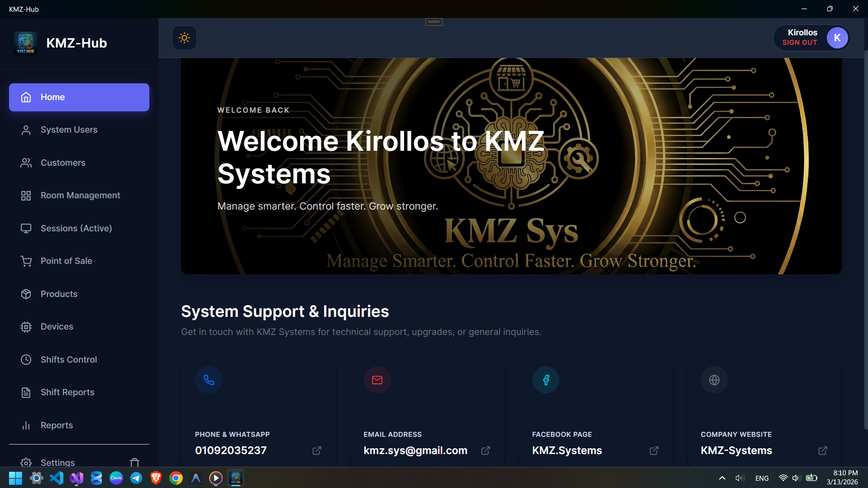Open Point of Sale via cart icon
Screen dimensions: 868x488
point(26,261)
